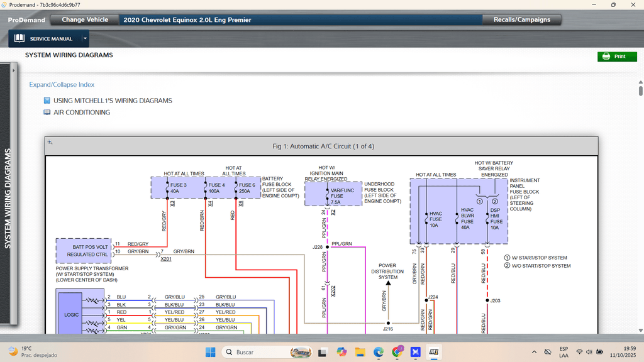Click the zoom magnifier icon on diagram
The width and height of the screenshot is (644, 362).
pos(50,143)
